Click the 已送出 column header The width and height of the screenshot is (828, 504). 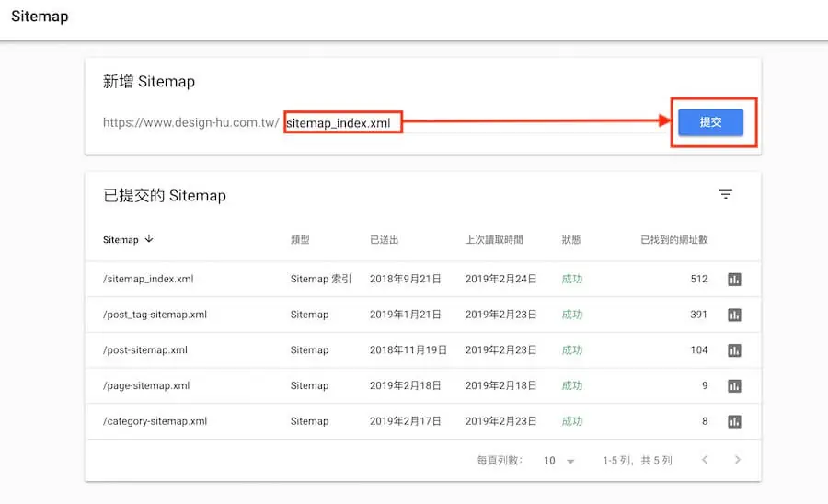(x=384, y=240)
